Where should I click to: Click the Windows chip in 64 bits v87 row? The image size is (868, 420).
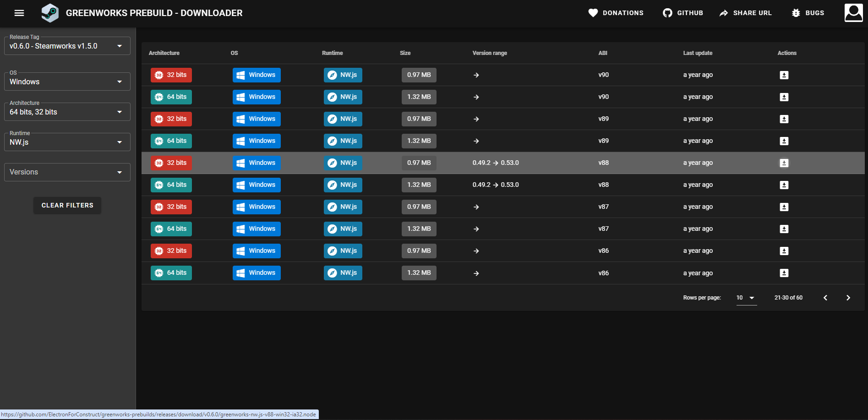257,229
